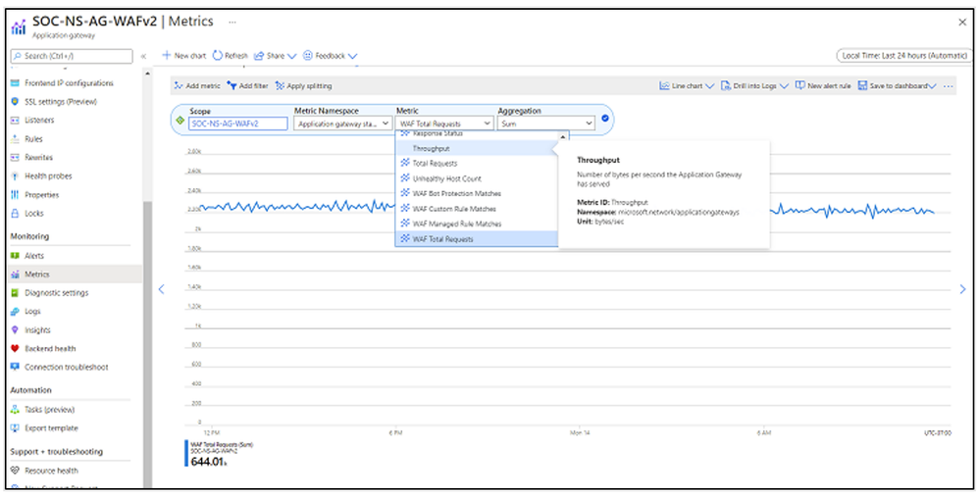Click the Monitoring section heading
The image size is (980, 497).
coord(29,236)
